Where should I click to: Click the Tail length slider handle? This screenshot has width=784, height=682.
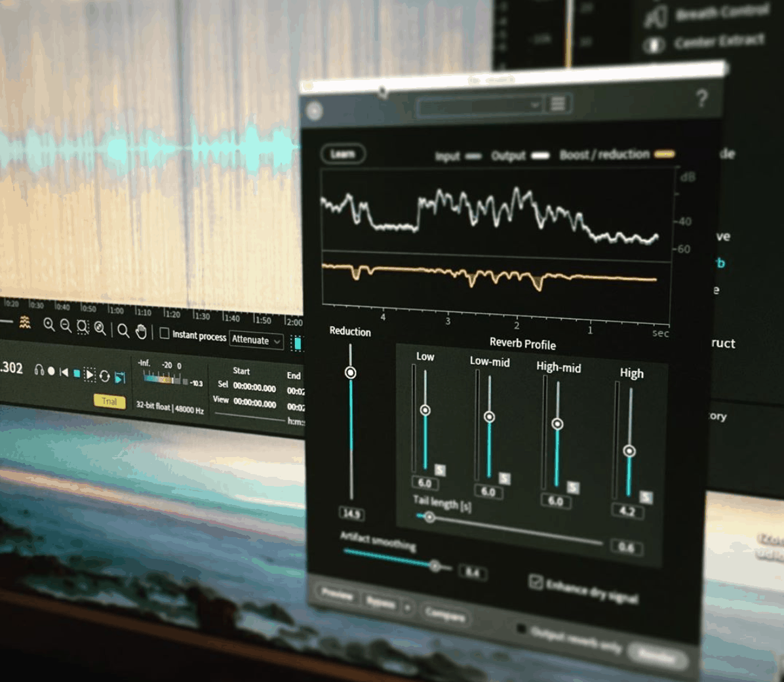[x=429, y=517]
